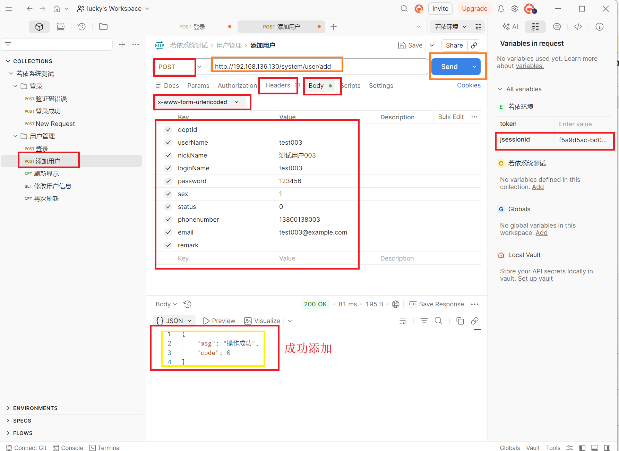Uncheck the loginName parameter row

[168, 168]
